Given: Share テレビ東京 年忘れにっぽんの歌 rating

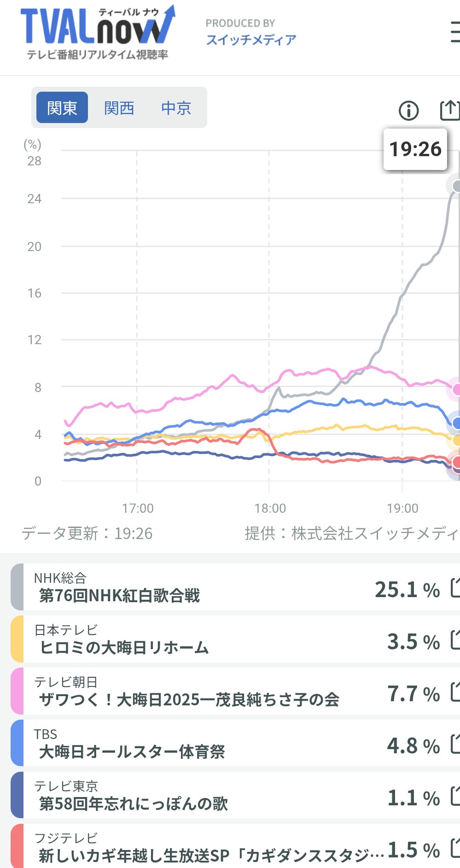Looking at the screenshot, I should [455, 796].
